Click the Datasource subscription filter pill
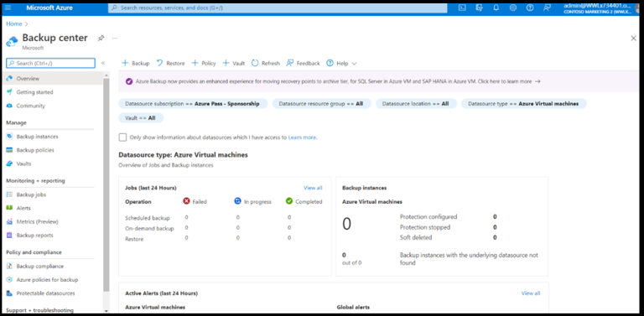Screen dimensions: 644x316 coord(193,104)
